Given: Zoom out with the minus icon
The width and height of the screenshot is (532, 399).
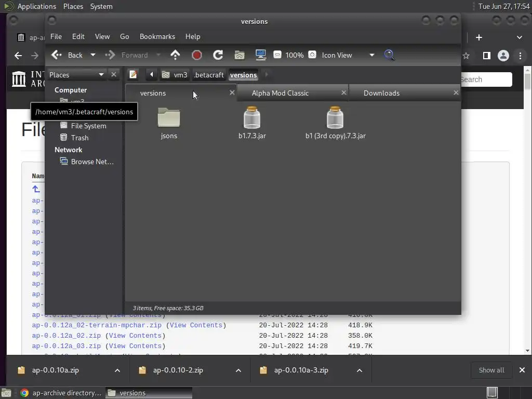Looking at the screenshot, I should tap(277, 55).
